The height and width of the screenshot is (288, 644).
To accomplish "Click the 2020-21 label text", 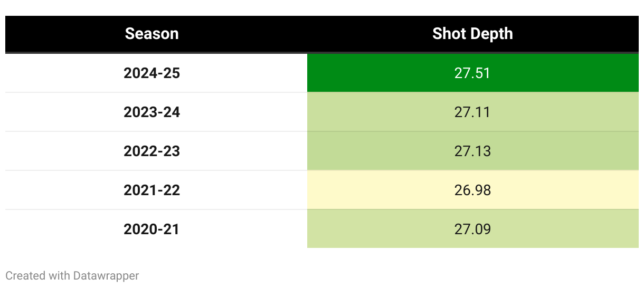I will tap(152, 229).
